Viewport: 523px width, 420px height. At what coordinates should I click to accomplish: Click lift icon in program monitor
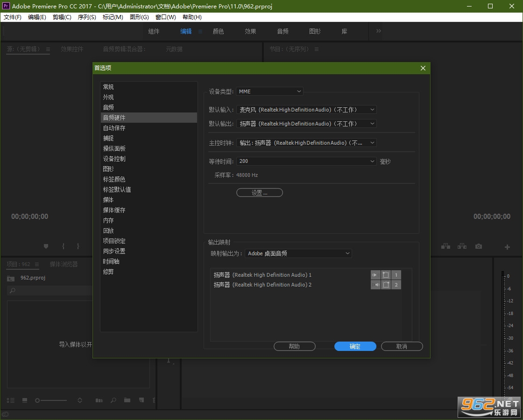click(445, 246)
